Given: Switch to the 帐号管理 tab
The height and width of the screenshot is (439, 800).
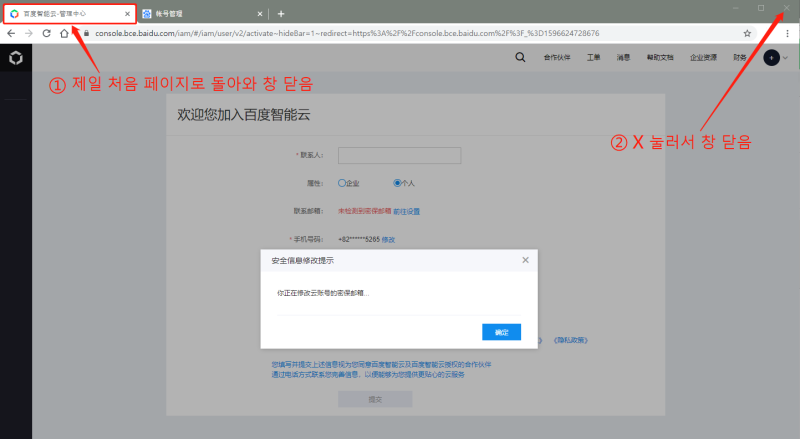Looking at the screenshot, I should (202, 14).
